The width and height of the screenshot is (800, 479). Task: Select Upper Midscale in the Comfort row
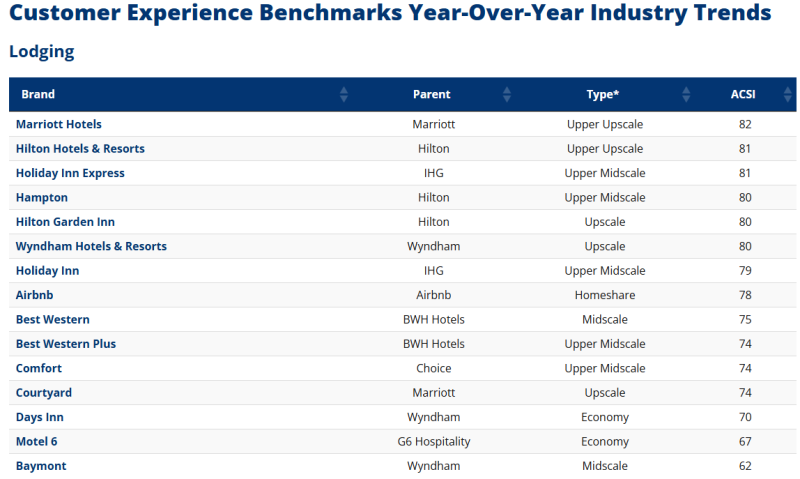click(x=605, y=368)
